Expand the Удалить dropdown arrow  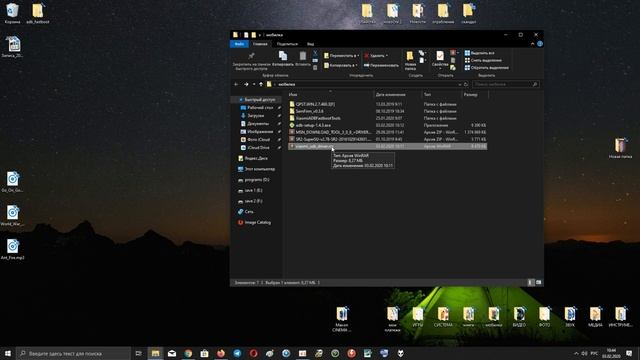(387, 56)
